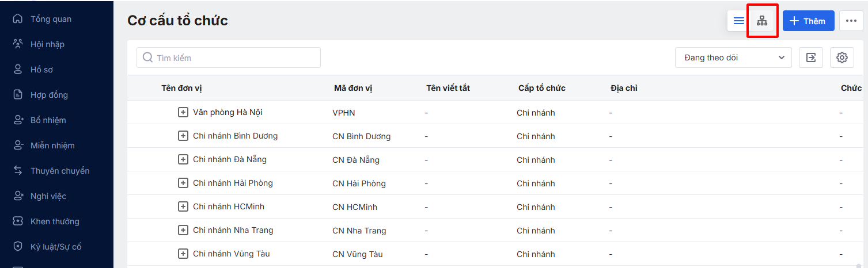Viewport: 868px width, 268px height.
Task: Navigate to Khen thưởng page
Action: (x=55, y=221)
